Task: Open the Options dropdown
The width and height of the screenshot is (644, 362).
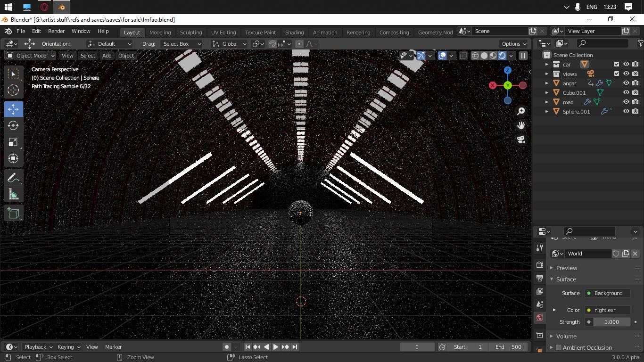Action: coord(514,44)
